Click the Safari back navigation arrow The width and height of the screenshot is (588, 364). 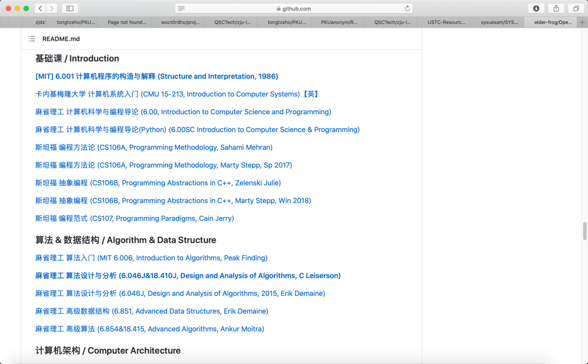click(x=40, y=8)
